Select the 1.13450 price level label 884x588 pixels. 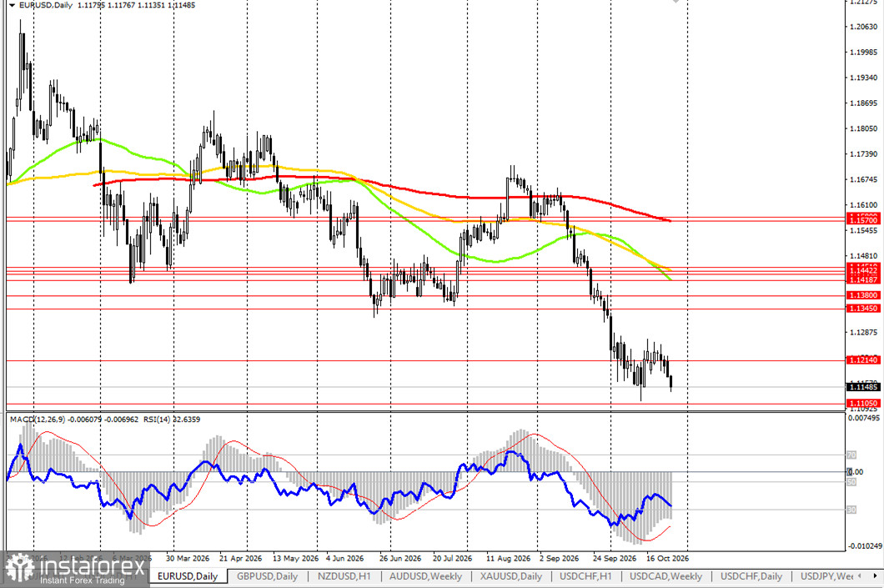pyautogui.click(x=863, y=309)
